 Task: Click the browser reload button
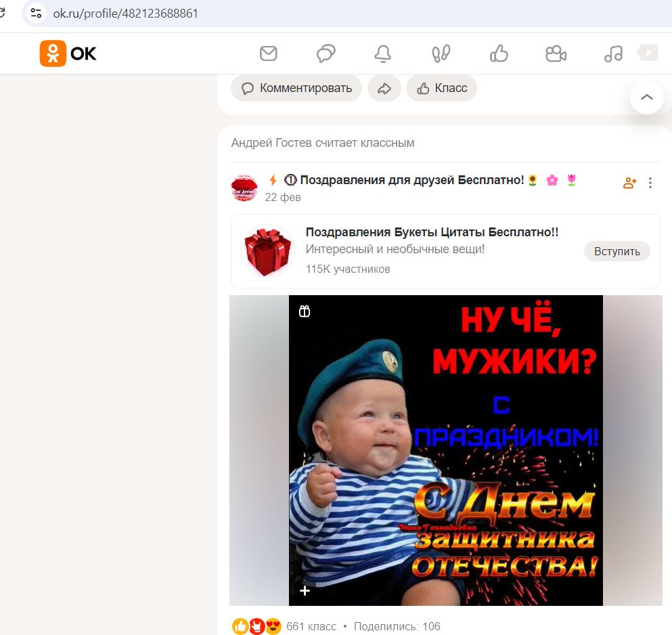[x=2, y=14]
